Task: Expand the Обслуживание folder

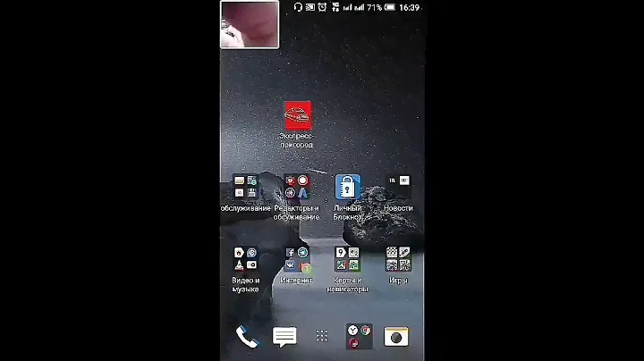Action: pos(246,188)
